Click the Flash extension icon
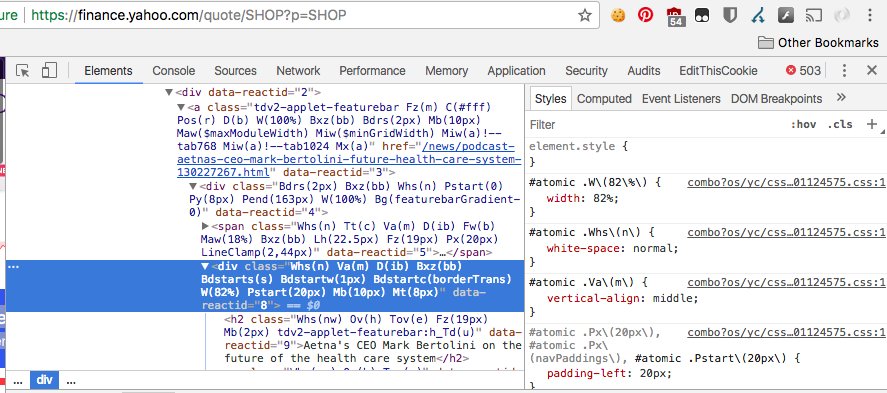887x393 pixels. tap(786, 15)
